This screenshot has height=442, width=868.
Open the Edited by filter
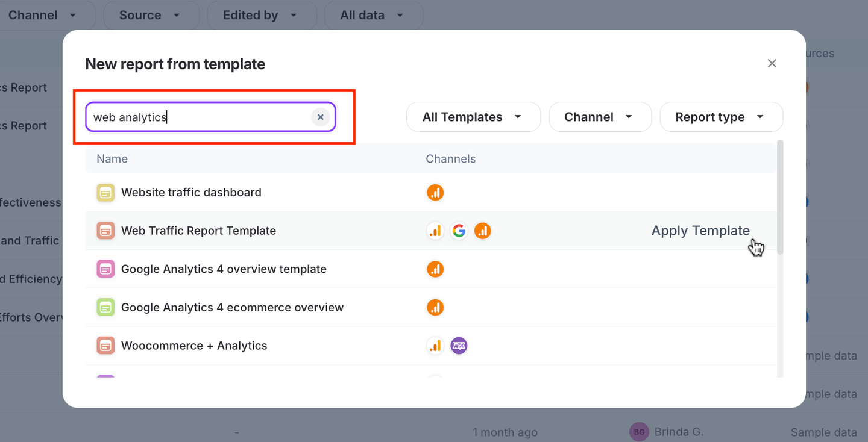pos(262,15)
